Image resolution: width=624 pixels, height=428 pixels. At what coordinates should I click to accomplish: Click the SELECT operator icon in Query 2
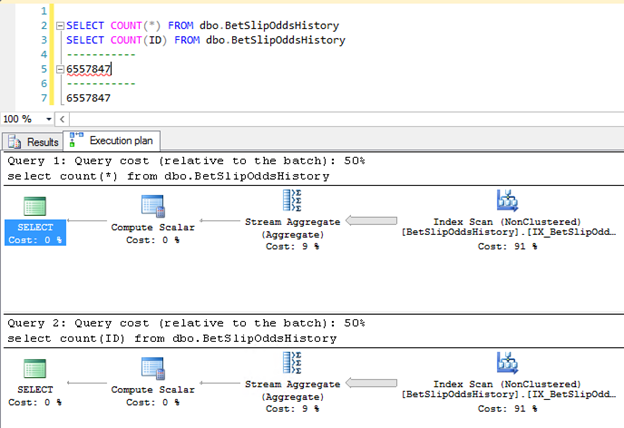(x=36, y=368)
